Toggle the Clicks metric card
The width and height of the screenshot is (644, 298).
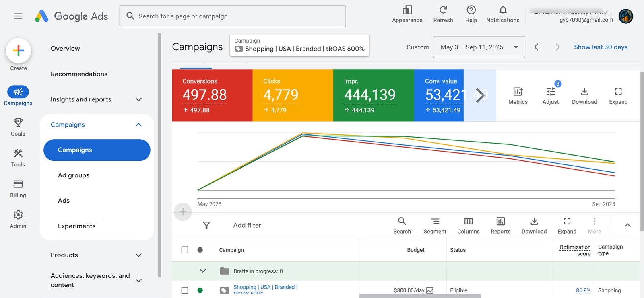(x=293, y=95)
